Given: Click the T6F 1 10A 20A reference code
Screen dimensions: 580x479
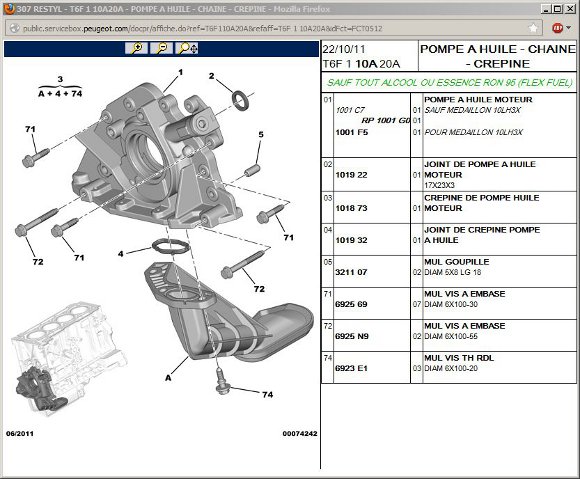Looking at the screenshot, I should 361,64.
